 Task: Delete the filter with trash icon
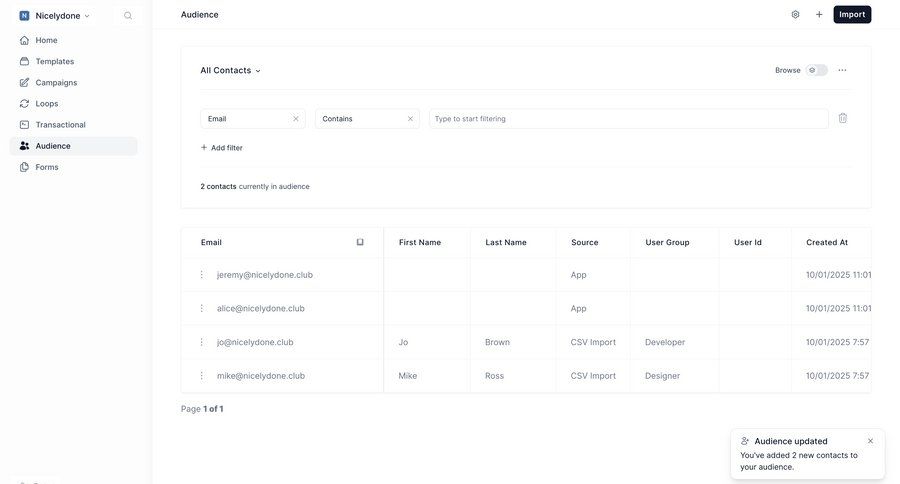[842, 118]
